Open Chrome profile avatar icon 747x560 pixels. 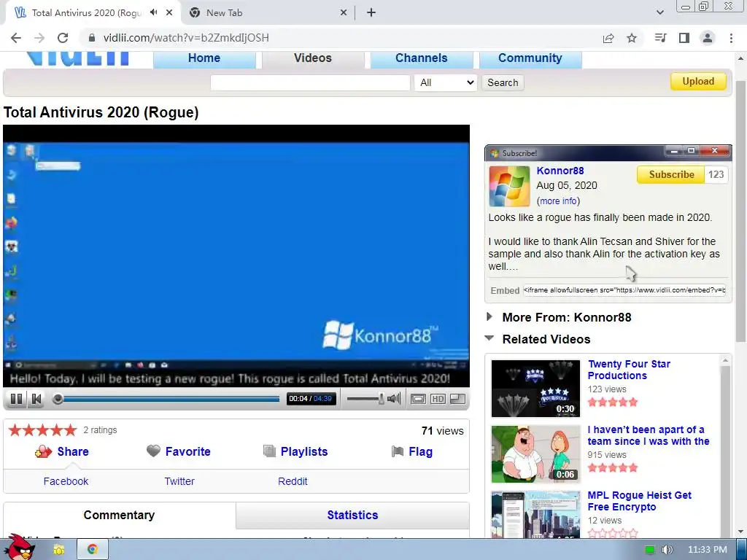pyautogui.click(x=708, y=38)
